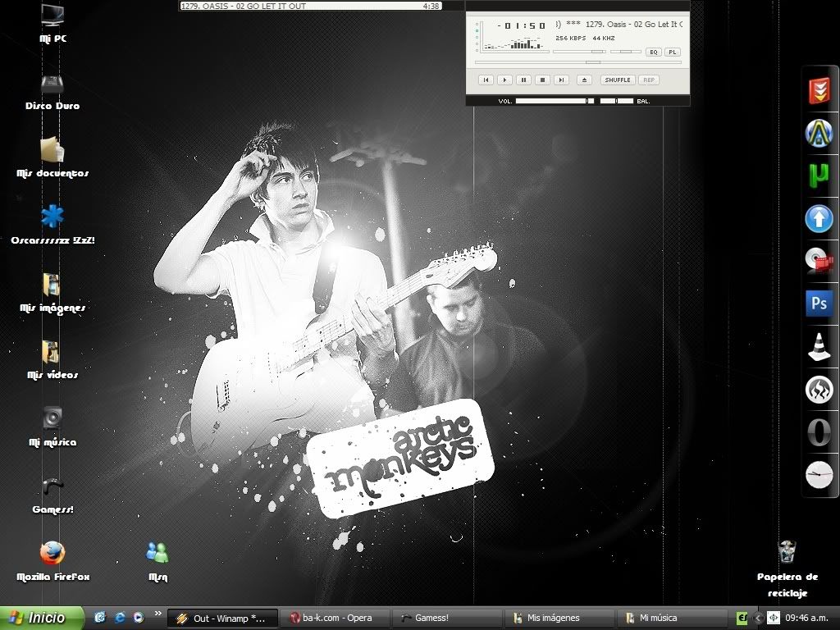This screenshot has width=840, height=630.
Task: Click the flame burner icon in the dock
Action: pos(819,390)
